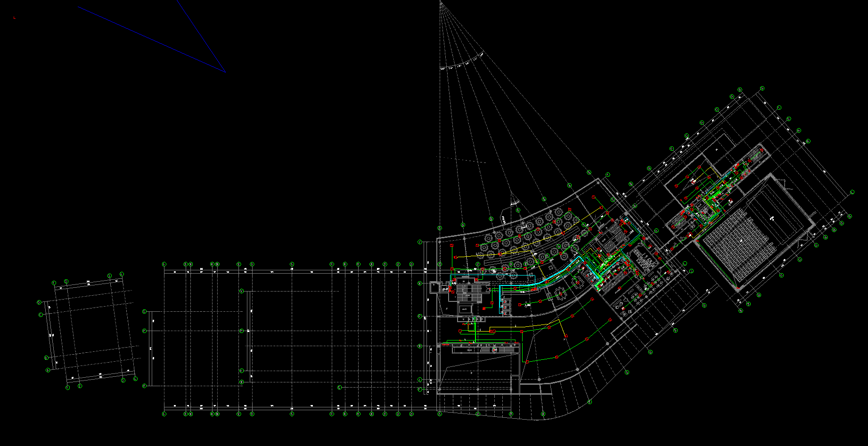Select grid bubble S left of long grid
The width and height of the screenshot is (868, 446).
coord(145,311)
